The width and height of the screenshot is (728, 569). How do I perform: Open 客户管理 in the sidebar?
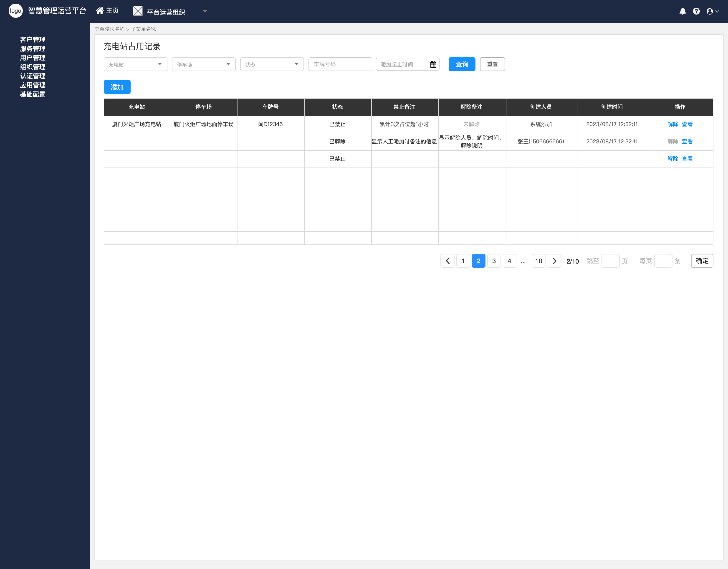[33, 40]
